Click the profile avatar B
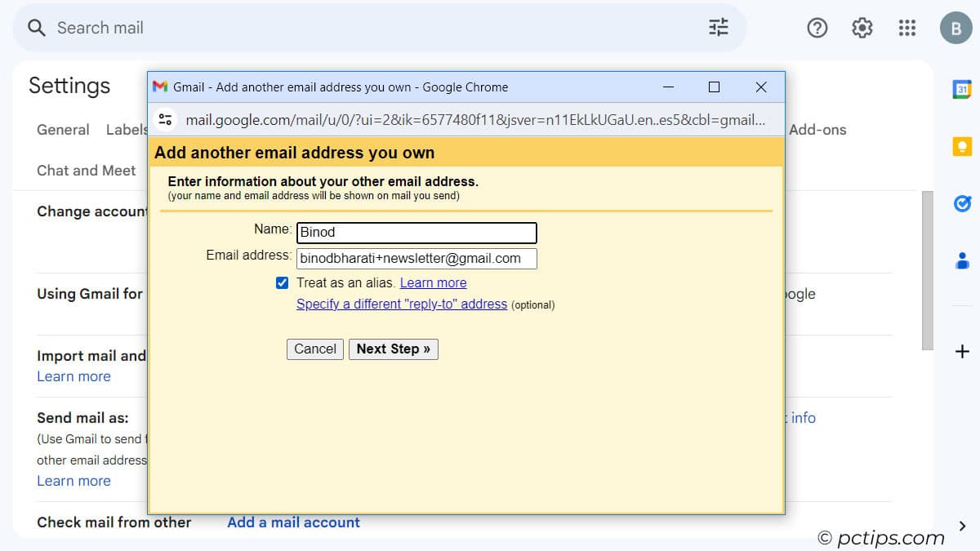 click(x=955, y=27)
